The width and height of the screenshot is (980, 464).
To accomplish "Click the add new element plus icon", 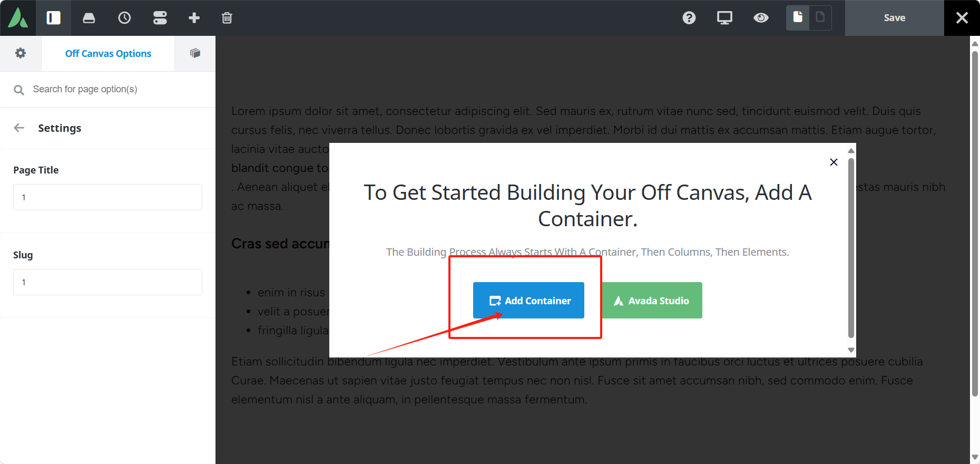I will coord(194,17).
